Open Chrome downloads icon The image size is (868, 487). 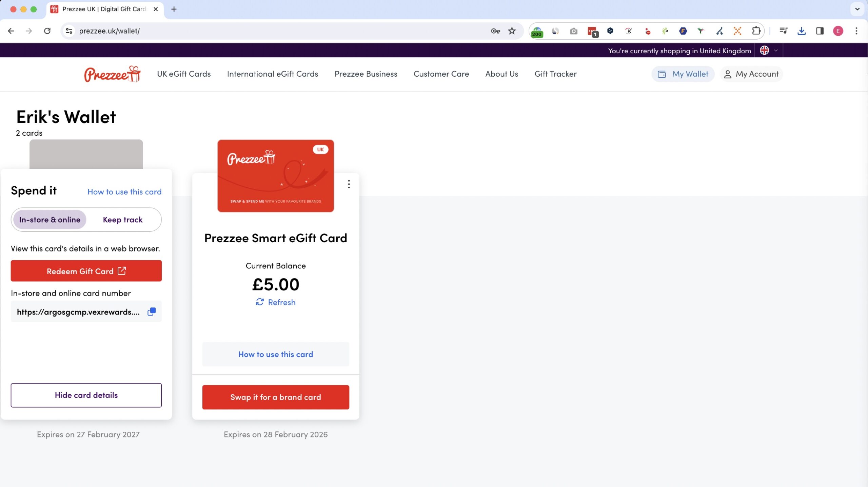coord(801,31)
